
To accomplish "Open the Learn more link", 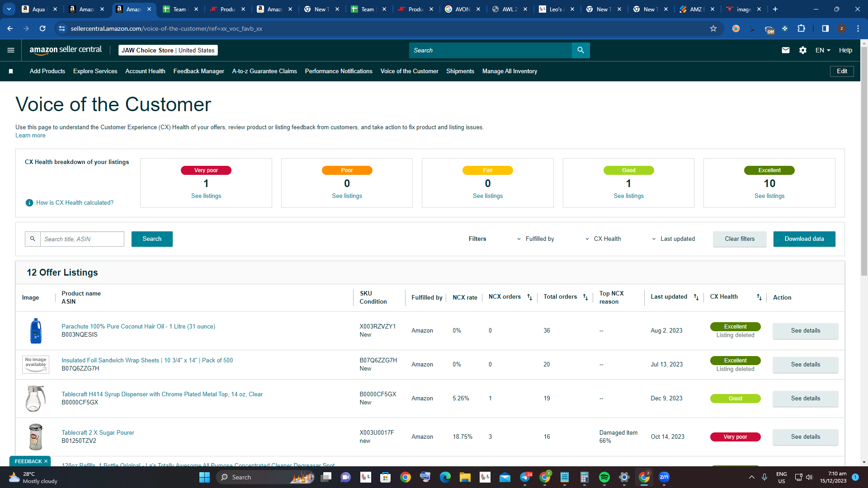I will click(30, 136).
